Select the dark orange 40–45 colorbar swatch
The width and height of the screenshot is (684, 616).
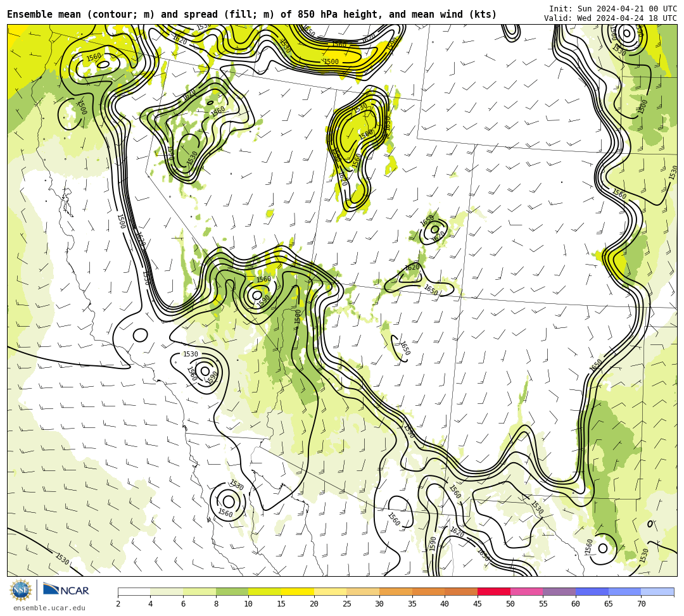pyautogui.click(x=461, y=591)
